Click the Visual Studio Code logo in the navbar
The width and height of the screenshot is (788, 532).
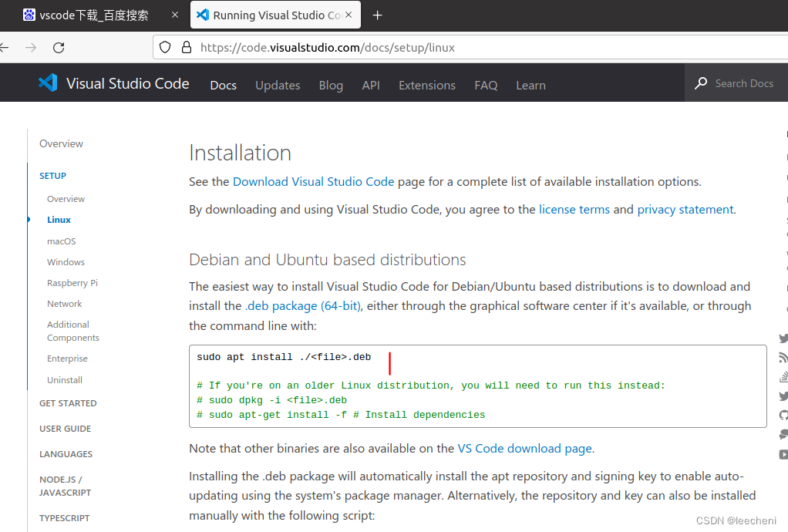(x=47, y=82)
